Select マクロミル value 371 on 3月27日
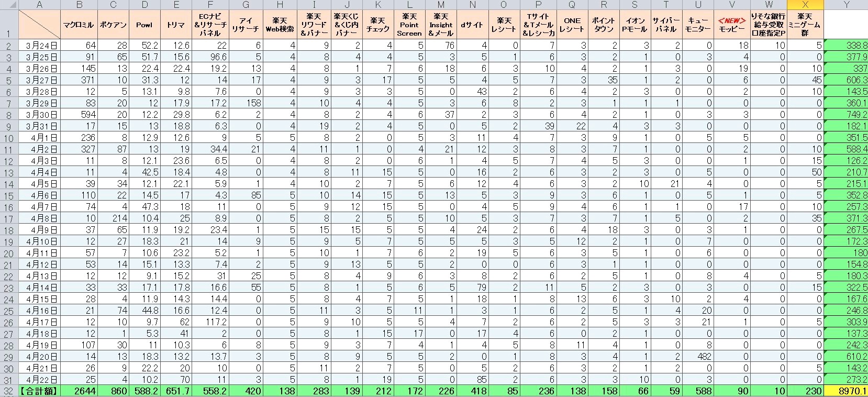 click(79, 80)
